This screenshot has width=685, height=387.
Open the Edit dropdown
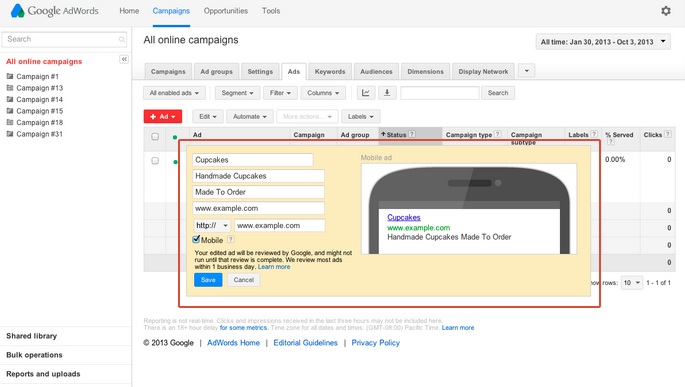208,117
